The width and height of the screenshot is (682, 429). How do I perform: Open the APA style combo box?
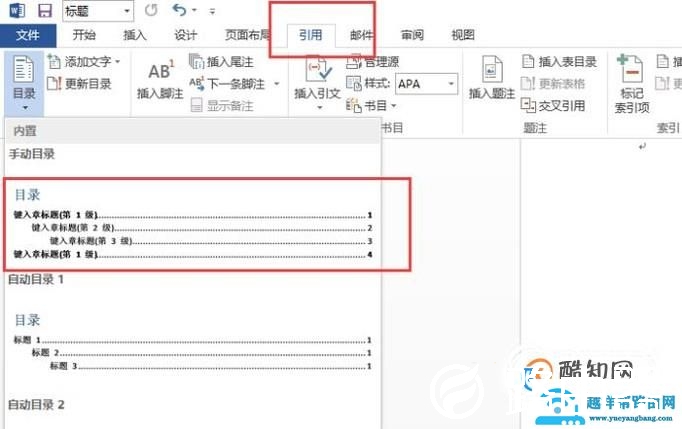426,84
